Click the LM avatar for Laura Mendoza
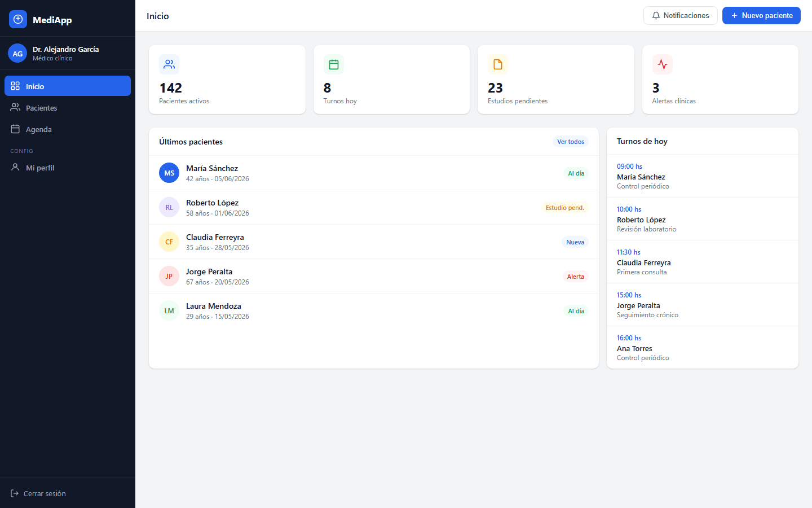Viewport: 812px width, 508px height. [169, 311]
